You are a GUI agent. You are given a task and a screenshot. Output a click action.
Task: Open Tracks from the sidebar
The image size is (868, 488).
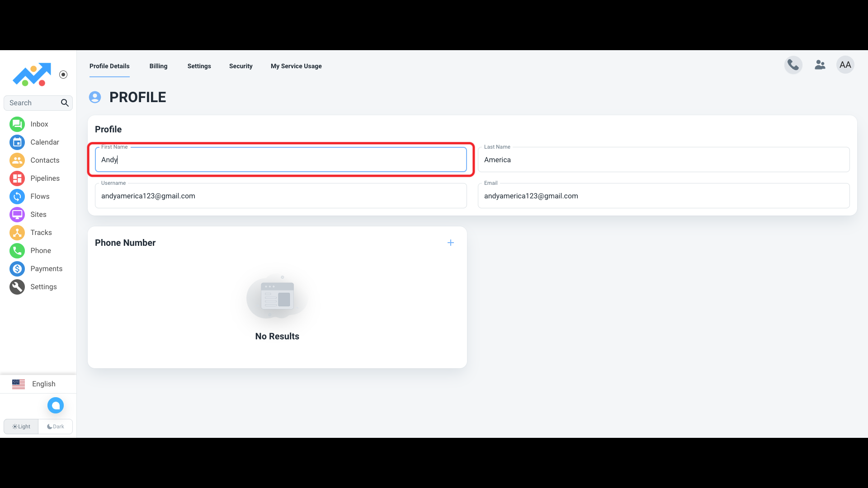coord(17,233)
